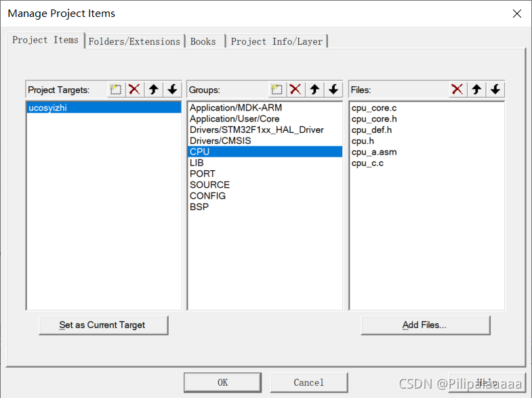Viewport: 532px width, 398px height.
Task: Select the cpu_def.h file
Action: tap(426, 130)
